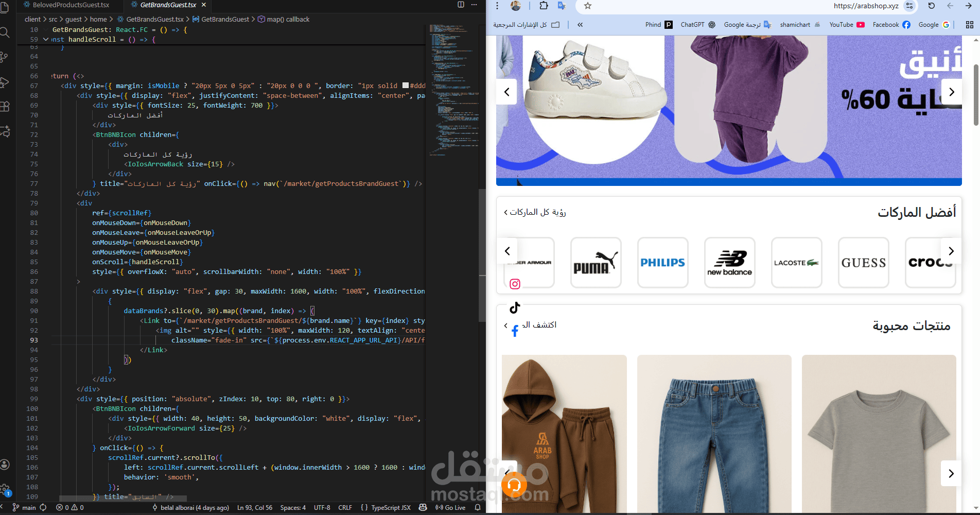Click the browser reload icon
Viewport: 980px width, 515px height.
931,6
